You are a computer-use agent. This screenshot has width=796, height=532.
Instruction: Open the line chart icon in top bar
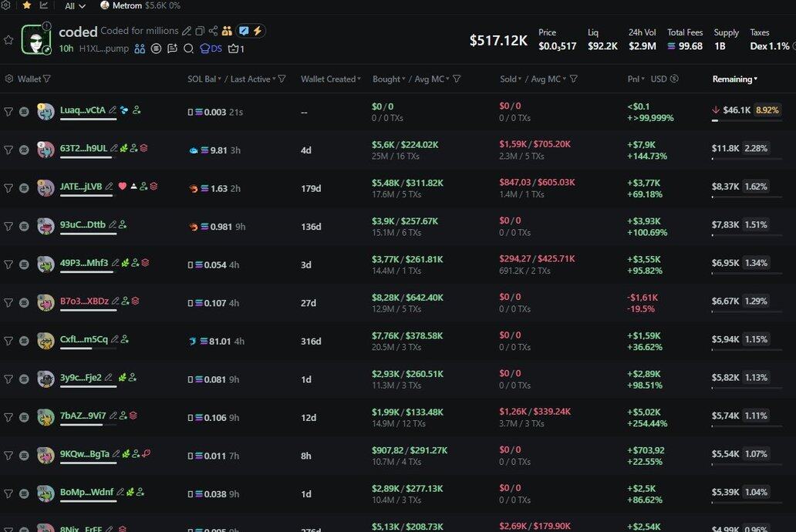coord(44,5)
